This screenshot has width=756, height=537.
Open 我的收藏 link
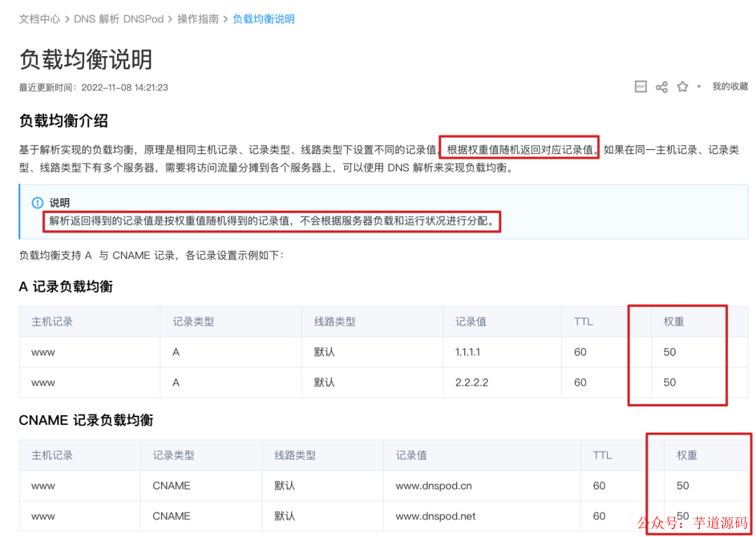click(730, 87)
